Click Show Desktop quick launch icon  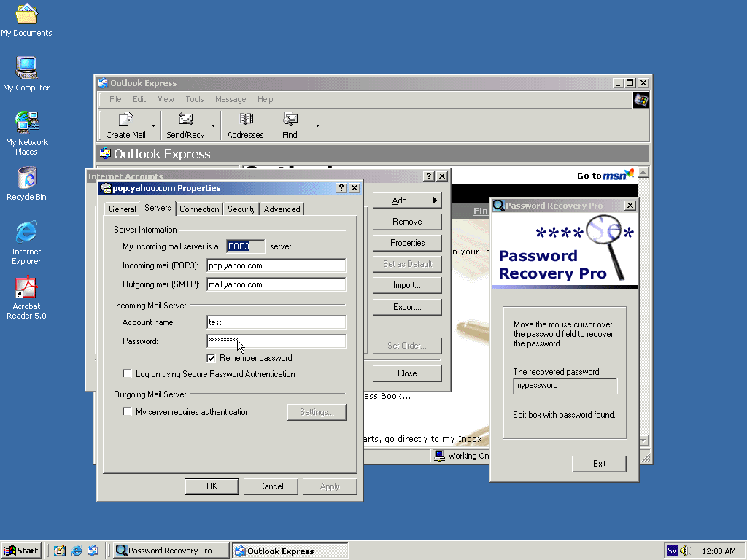click(60, 551)
